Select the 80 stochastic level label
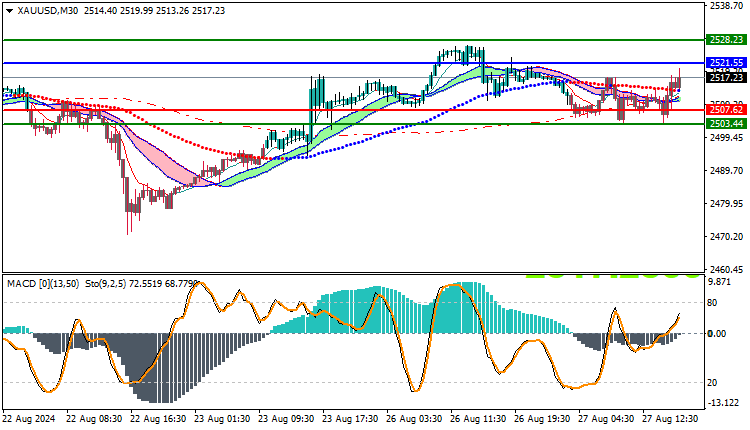The height and width of the screenshot is (430, 750). click(712, 303)
